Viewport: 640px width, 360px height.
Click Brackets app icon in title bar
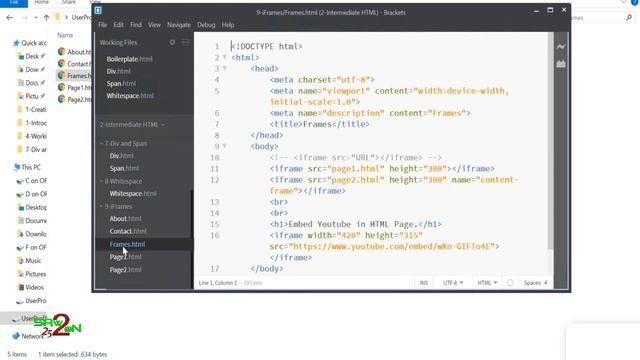tap(98, 10)
